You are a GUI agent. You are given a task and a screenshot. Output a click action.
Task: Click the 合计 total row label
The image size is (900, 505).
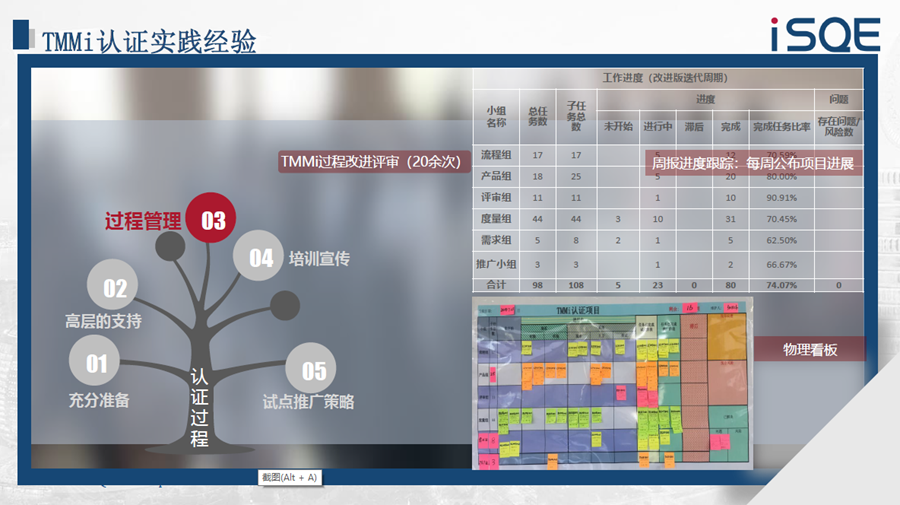click(496, 285)
